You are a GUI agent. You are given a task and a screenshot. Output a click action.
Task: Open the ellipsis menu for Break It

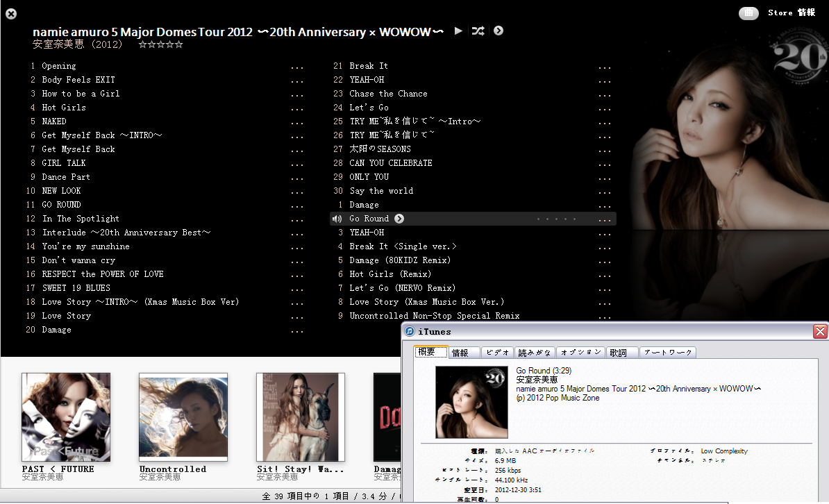605,67
